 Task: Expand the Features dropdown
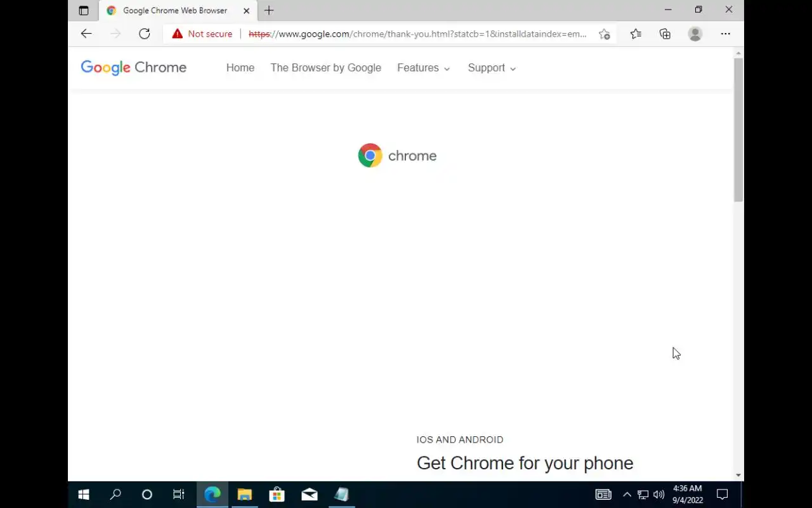point(424,68)
